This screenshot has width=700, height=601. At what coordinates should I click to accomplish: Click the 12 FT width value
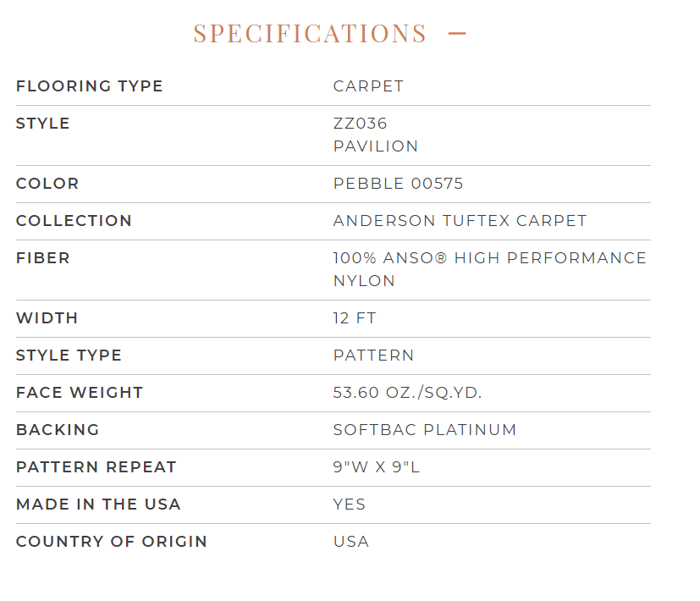pyautogui.click(x=355, y=318)
